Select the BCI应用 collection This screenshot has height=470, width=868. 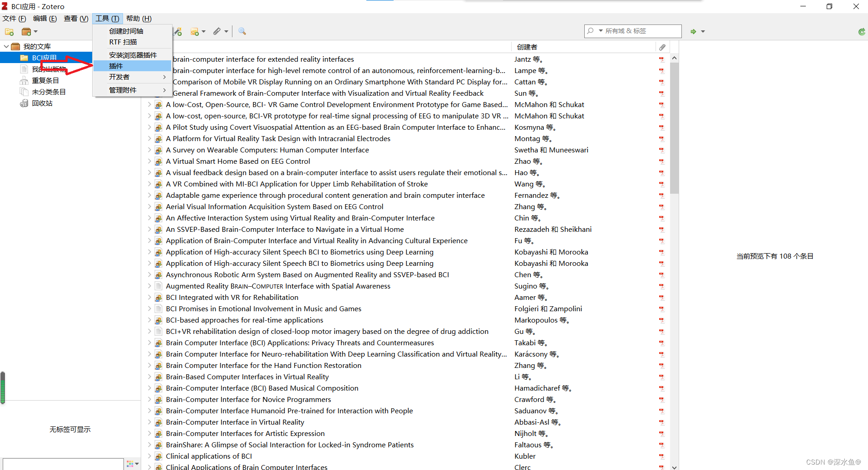pyautogui.click(x=45, y=58)
